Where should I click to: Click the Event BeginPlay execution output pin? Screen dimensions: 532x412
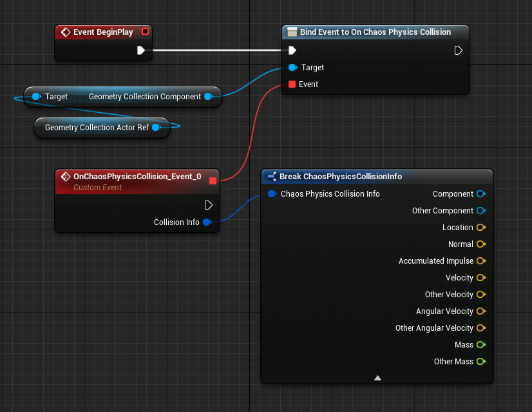(x=141, y=50)
